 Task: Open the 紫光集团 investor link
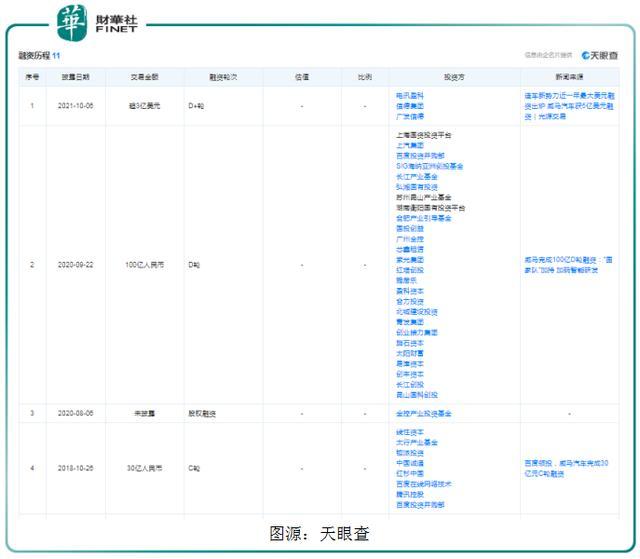pyautogui.click(x=410, y=260)
